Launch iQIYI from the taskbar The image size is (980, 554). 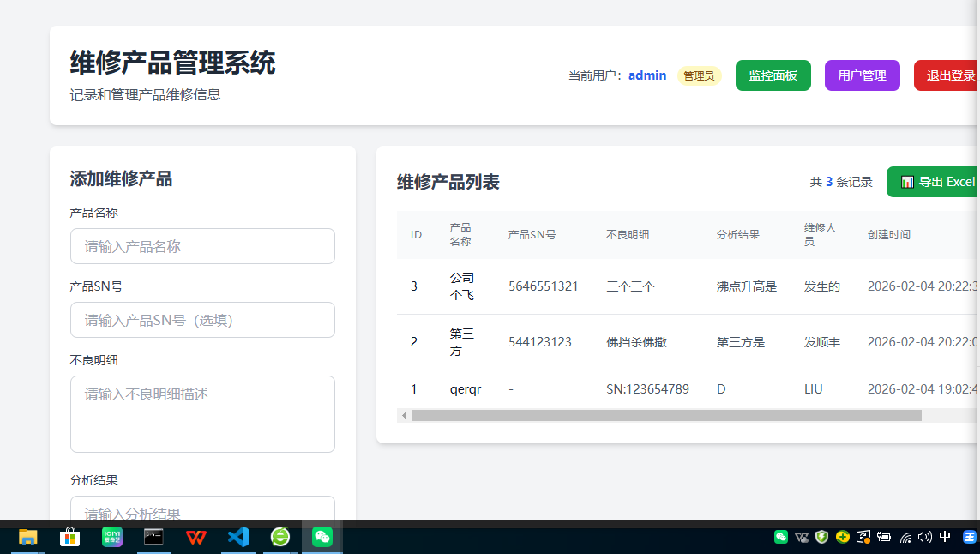click(111, 537)
